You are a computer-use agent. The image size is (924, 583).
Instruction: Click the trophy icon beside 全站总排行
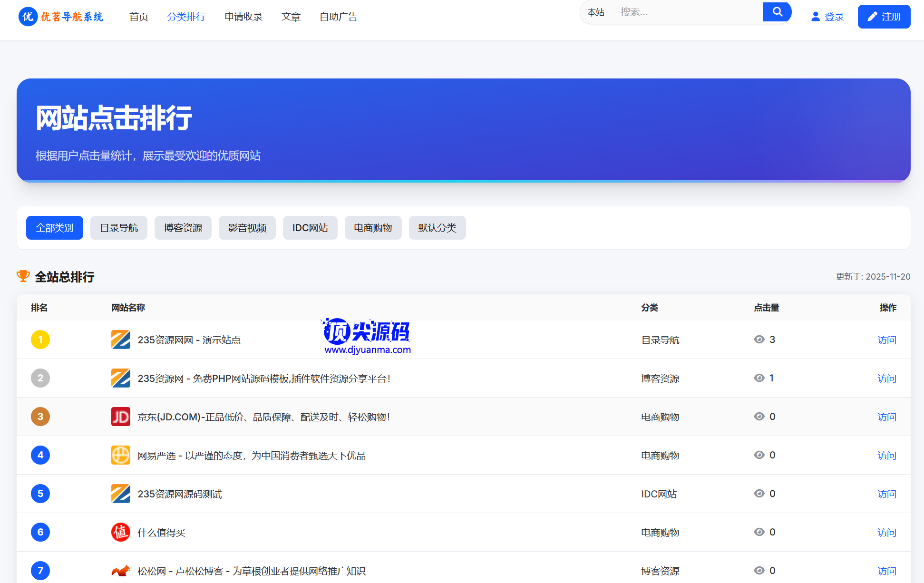(23, 276)
